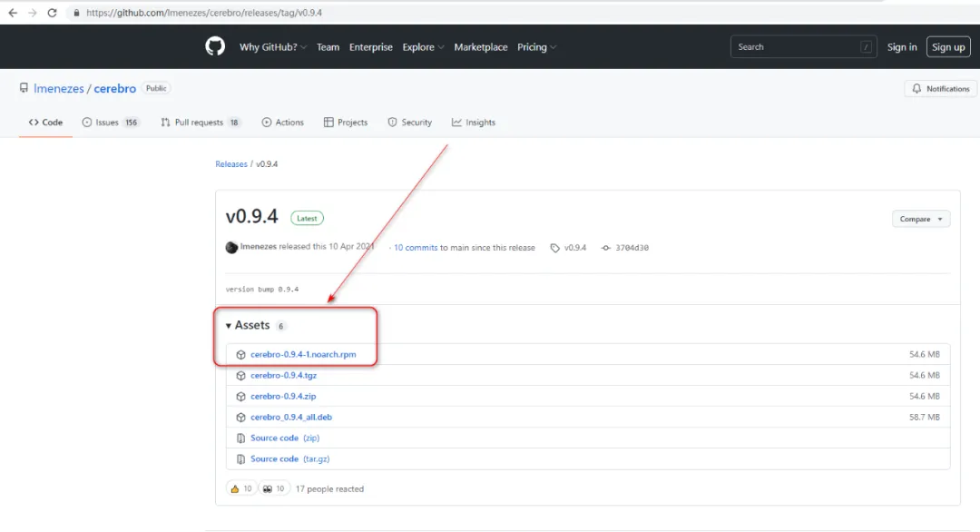Viewport: 980px width, 532px height.
Task: Click the browser URL address field
Action: point(204,13)
